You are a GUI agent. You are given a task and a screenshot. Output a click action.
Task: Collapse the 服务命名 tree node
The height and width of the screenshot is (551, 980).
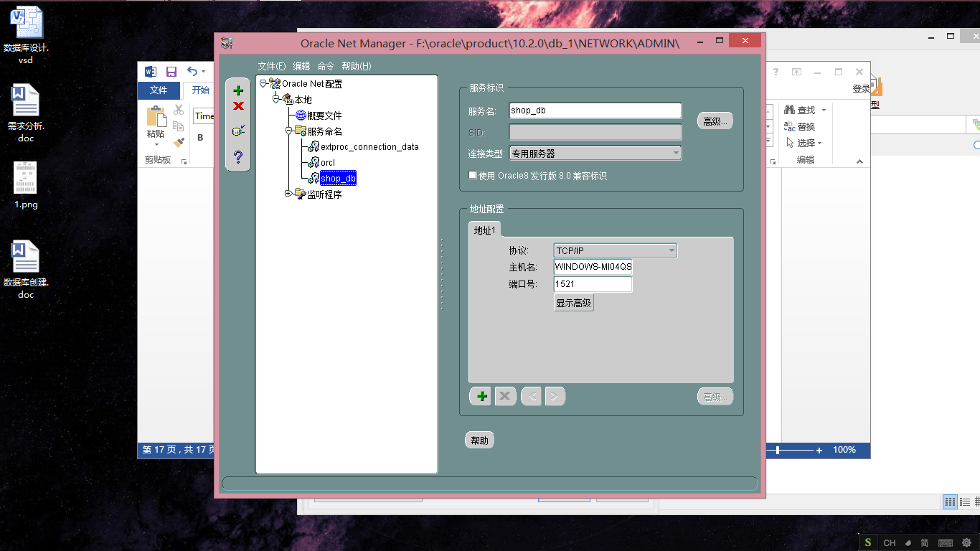click(x=288, y=131)
